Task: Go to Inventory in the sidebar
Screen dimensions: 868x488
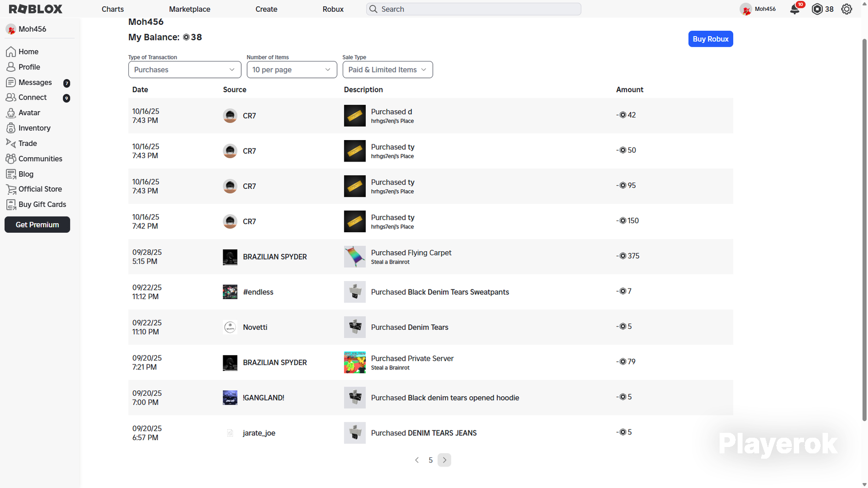Action: [x=35, y=128]
